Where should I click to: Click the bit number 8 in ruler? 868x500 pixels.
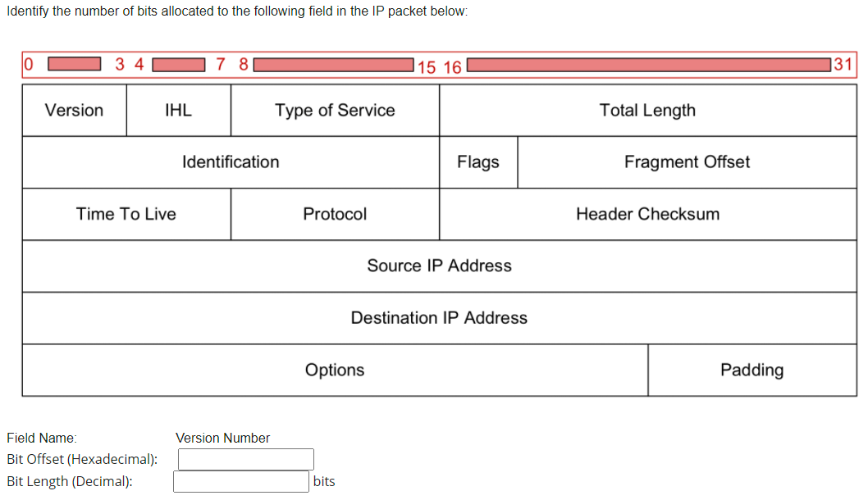pyautogui.click(x=243, y=64)
